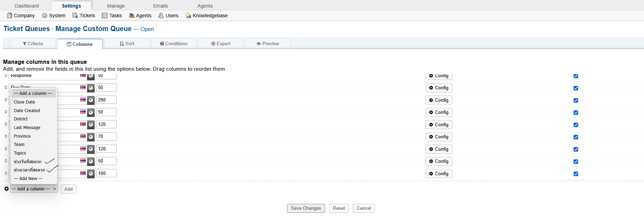Select Close Date from the column list
The image size is (644, 218).
click(25, 102)
